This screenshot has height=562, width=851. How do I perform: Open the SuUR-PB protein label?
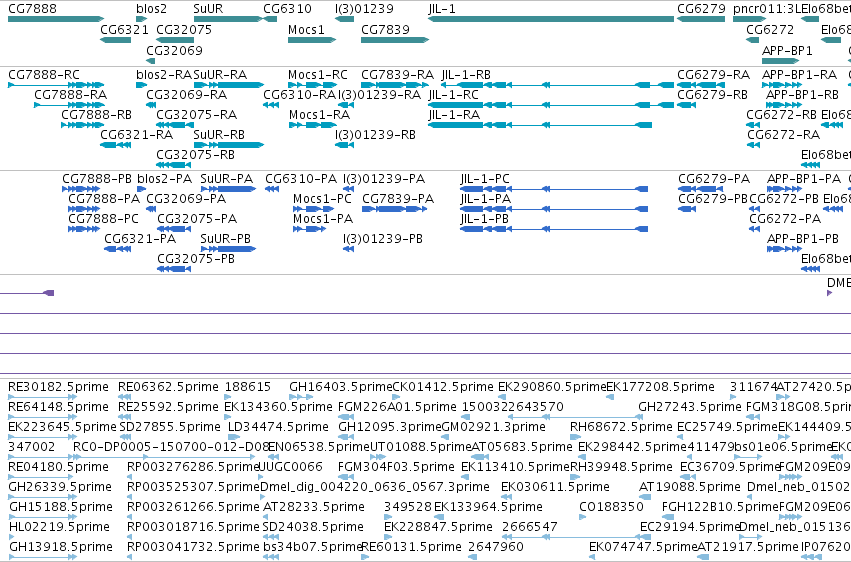pos(226,239)
